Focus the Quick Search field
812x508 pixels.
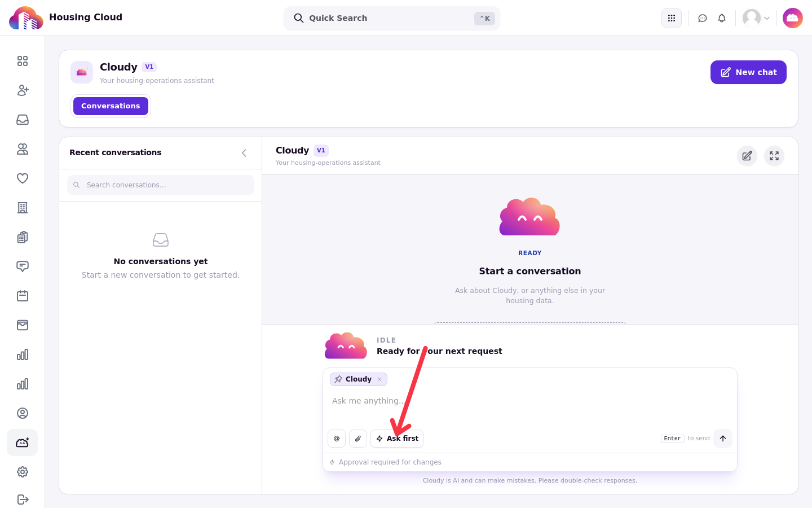[x=392, y=18]
